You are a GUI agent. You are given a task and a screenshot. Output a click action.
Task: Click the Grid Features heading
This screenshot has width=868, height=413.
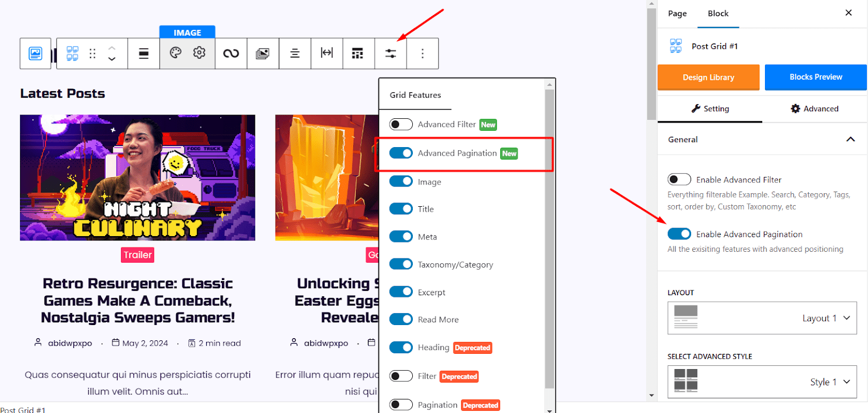(415, 95)
